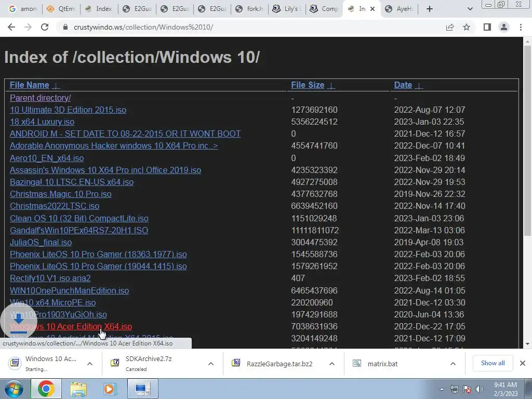Sort by the File Name column header
Image resolution: width=532 pixels, height=399 pixels.
click(x=29, y=85)
